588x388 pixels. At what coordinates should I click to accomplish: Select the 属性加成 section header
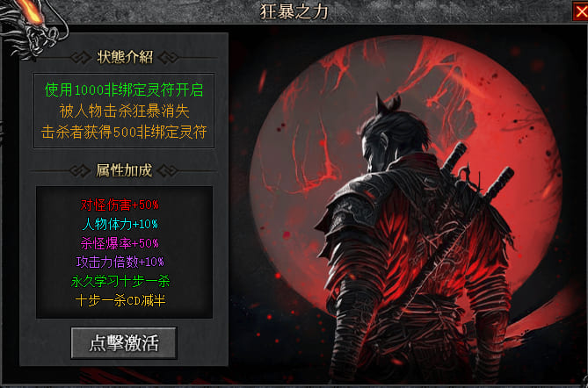click(124, 170)
